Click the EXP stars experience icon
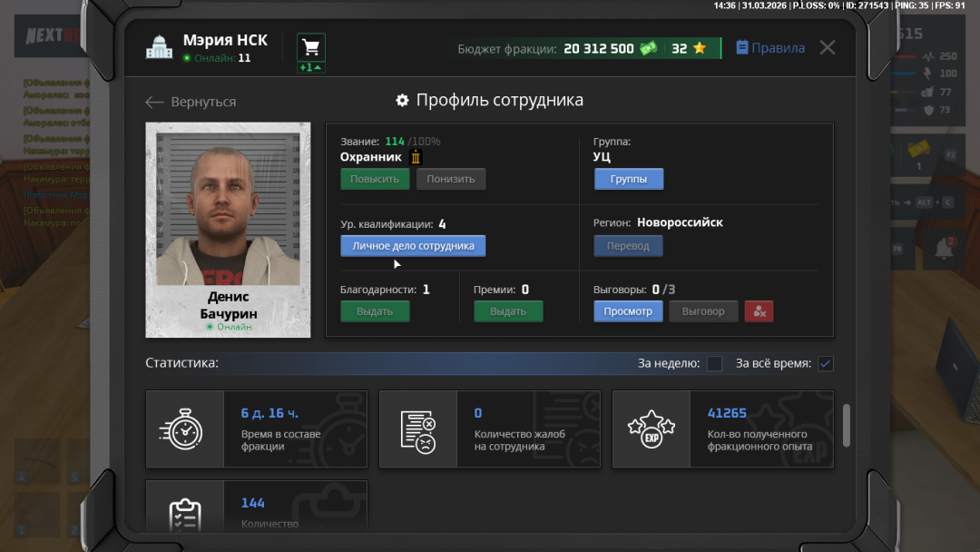980x552 pixels. (651, 429)
